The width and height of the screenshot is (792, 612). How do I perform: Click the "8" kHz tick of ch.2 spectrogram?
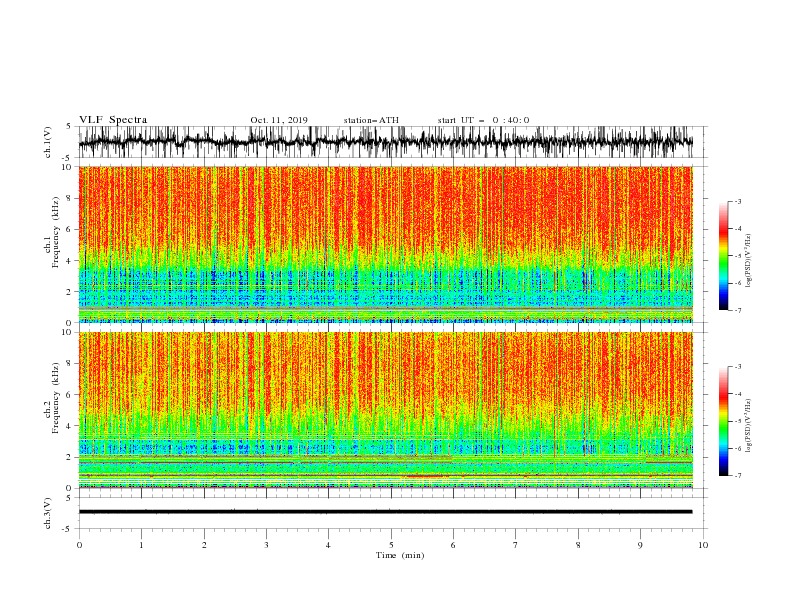(69, 364)
